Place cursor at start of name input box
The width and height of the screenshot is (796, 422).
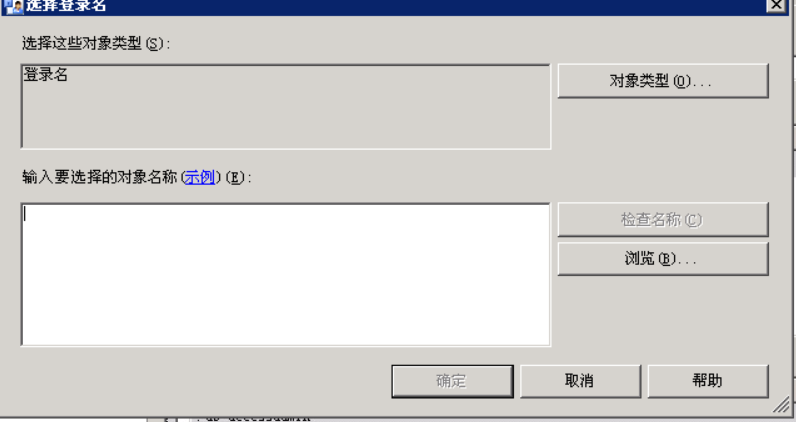[x=25, y=214]
